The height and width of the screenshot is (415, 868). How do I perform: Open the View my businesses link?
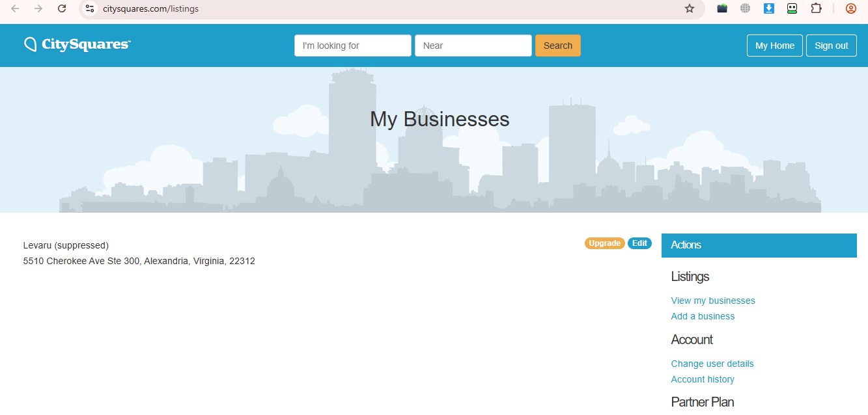tap(713, 301)
